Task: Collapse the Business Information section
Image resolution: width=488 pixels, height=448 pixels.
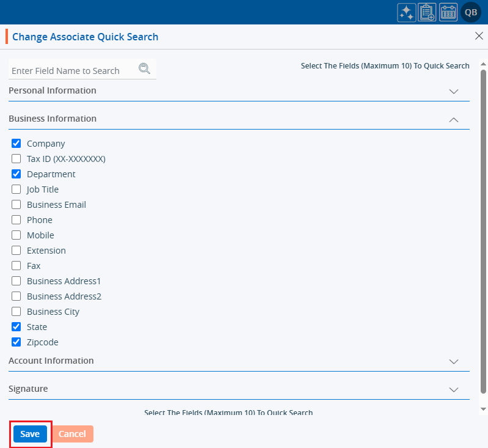Action: pyautogui.click(x=453, y=120)
